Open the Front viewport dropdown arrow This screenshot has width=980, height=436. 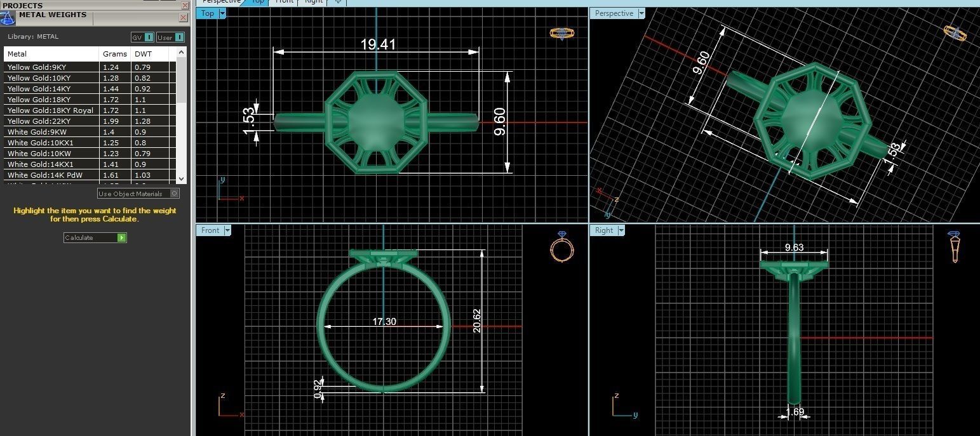pyautogui.click(x=227, y=230)
